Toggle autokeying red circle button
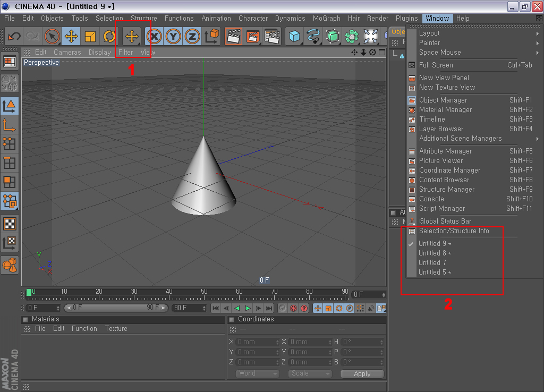The width and height of the screenshot is (544, 392). click(293, 308)
